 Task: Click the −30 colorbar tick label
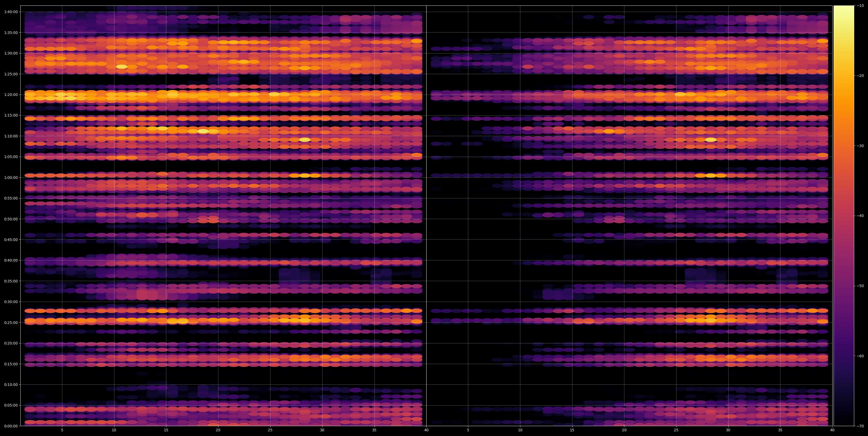click(x=860, y=146)
